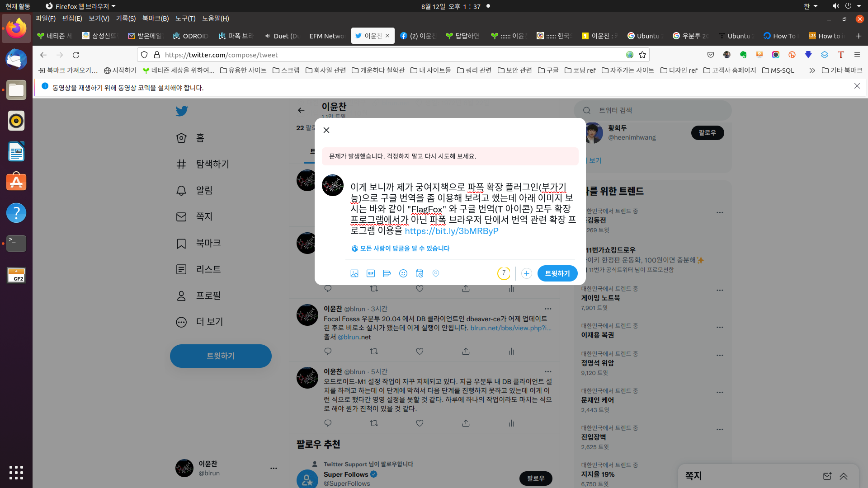Switch to the EFM Network tab
This screenshot has width=868, height=488.
[x=326, y=36]
